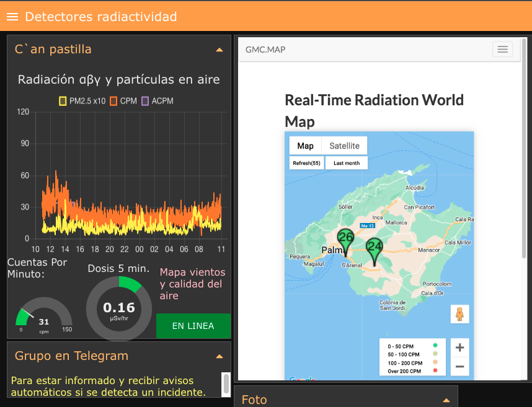
Task: Click the 0 - 50 CPM legend entry
Action: [x=412, y=346]
